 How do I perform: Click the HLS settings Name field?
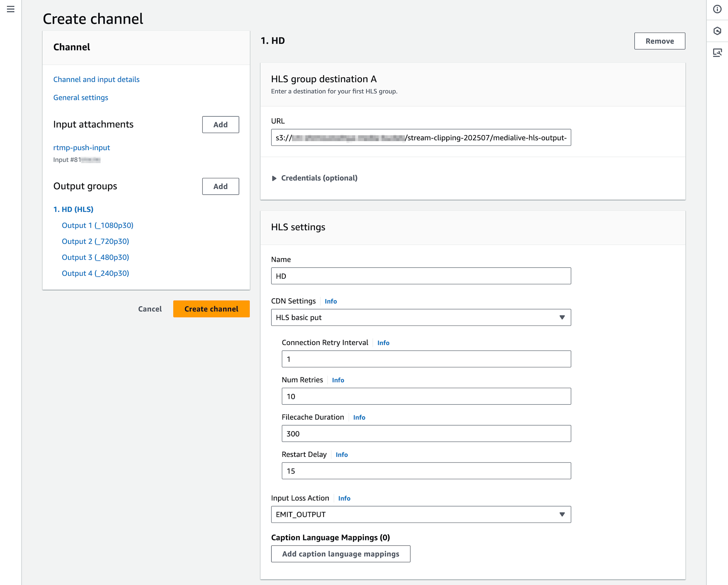tap(421, 276)
